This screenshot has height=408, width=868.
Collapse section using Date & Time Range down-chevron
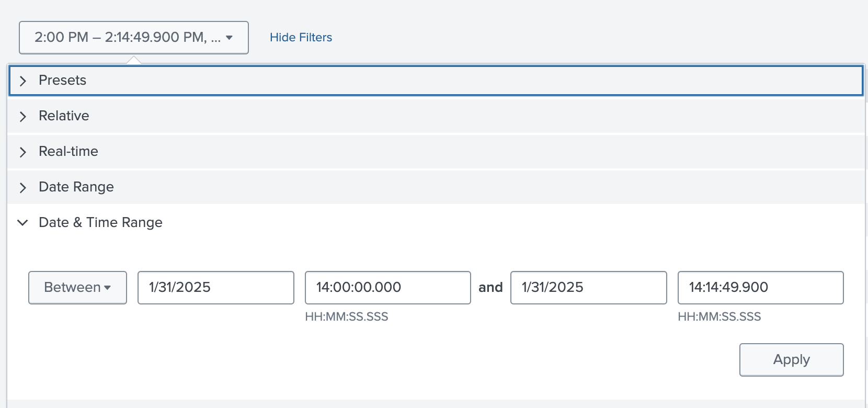22,223
